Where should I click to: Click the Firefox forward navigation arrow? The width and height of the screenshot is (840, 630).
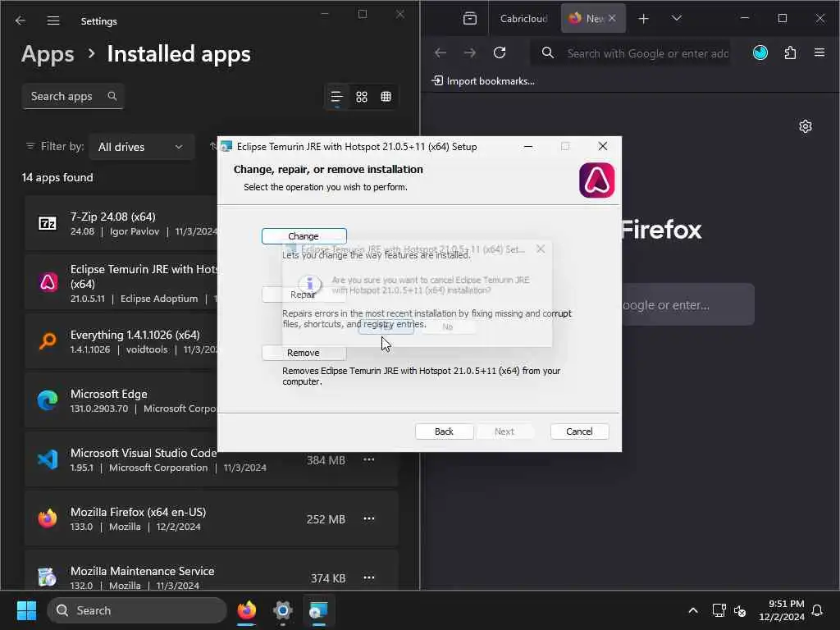[x=470, y=52]
